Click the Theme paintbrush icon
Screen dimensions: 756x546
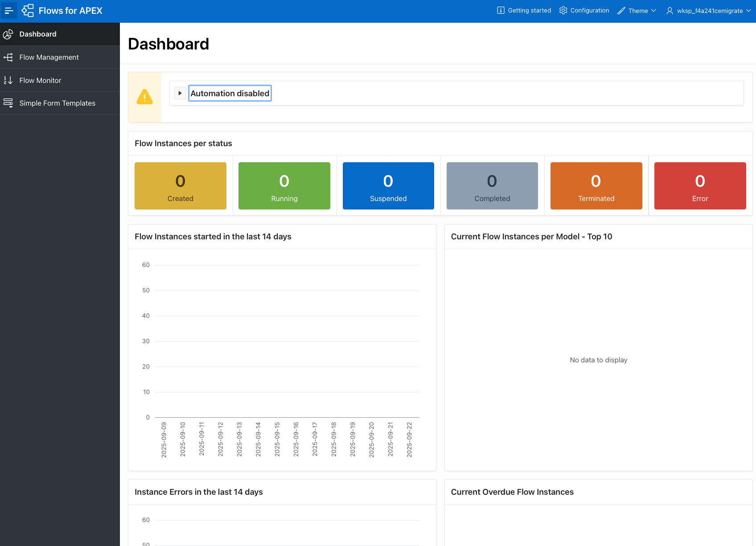pos(621,11)
